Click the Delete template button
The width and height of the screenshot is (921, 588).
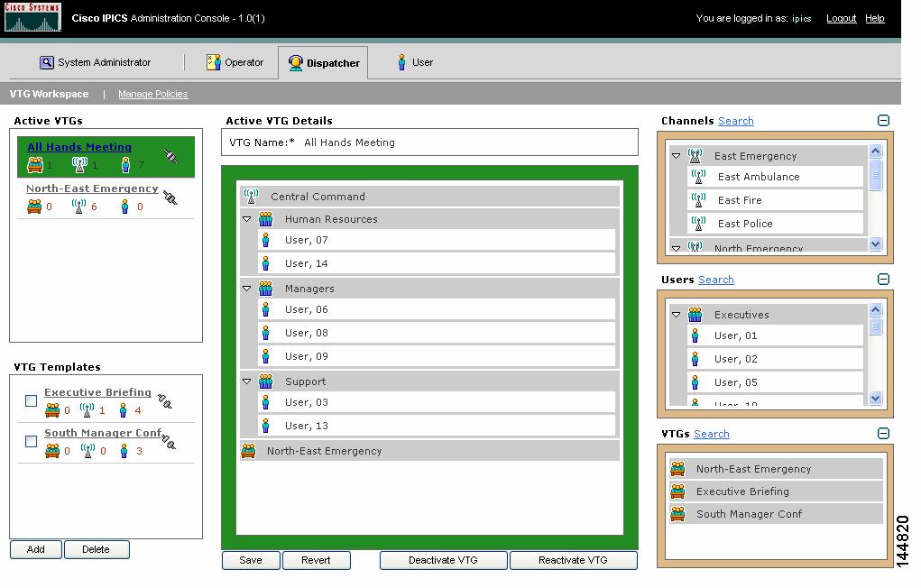click(x=97, y=549)
